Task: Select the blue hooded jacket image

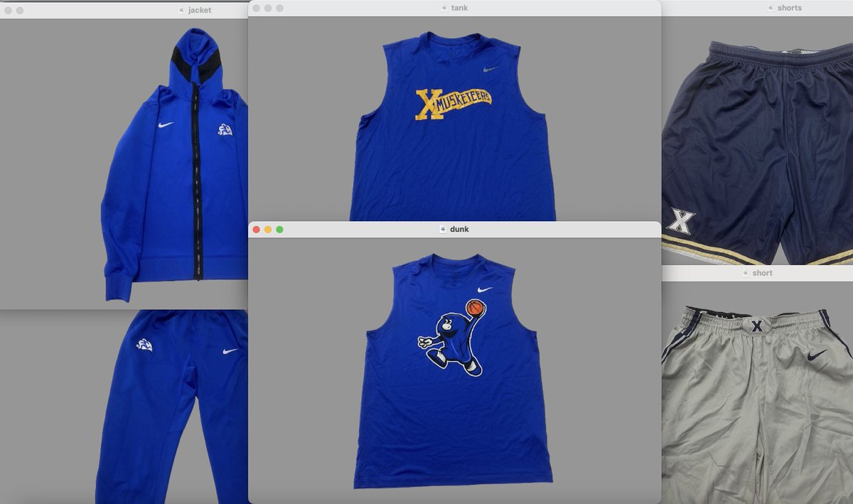Action: (174, 163)
